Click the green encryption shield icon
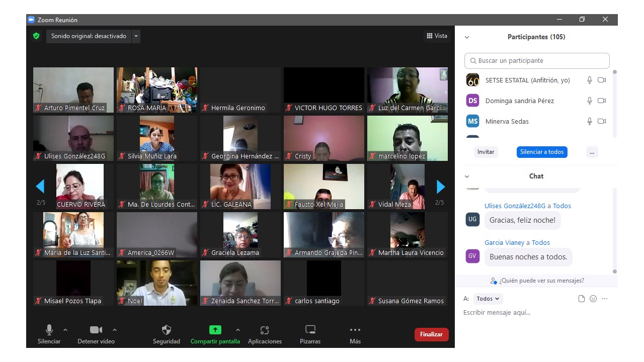The width and height of the screenshot is (644, 362). 36,36
